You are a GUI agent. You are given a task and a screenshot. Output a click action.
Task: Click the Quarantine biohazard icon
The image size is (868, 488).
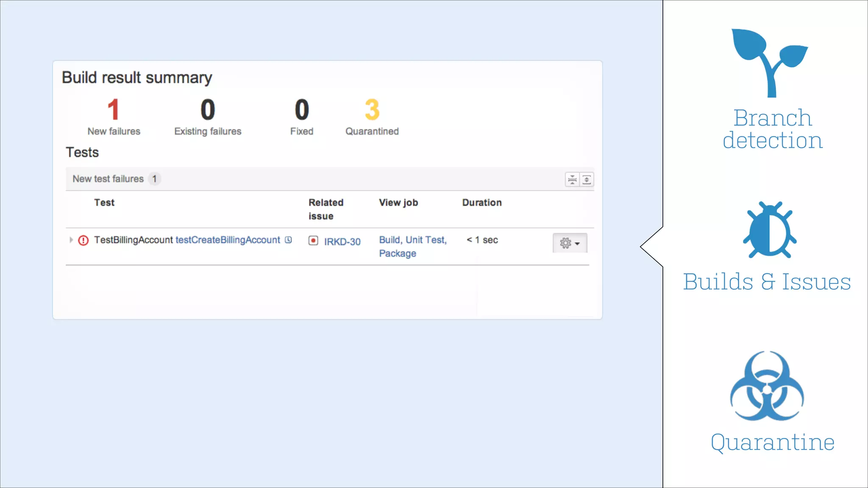pos(767,385)
